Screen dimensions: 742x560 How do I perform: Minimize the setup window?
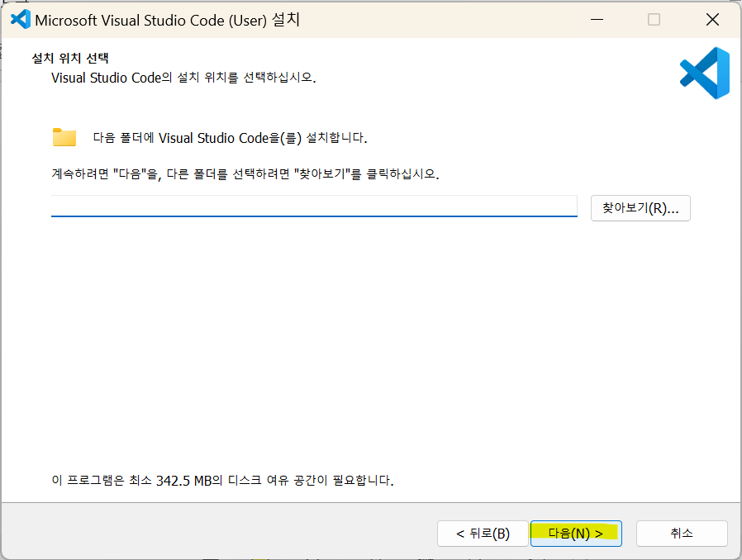point(597,20)
